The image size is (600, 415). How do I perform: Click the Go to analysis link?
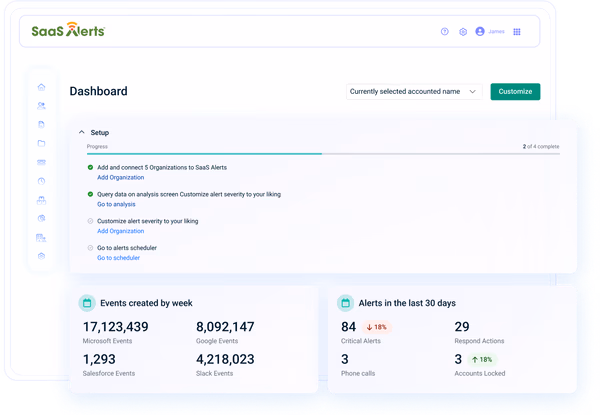[116, 204]
